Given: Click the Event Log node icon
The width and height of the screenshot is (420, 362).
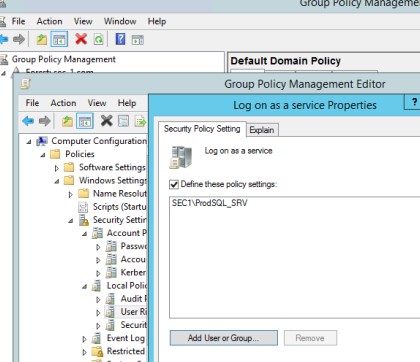Looking at the screenshot, I should point(97,338).
